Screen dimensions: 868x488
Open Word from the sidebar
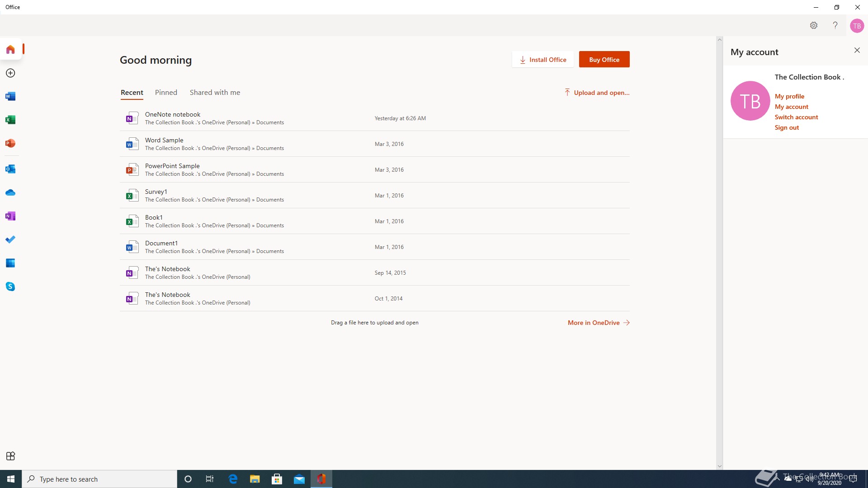tap(10, 96)
